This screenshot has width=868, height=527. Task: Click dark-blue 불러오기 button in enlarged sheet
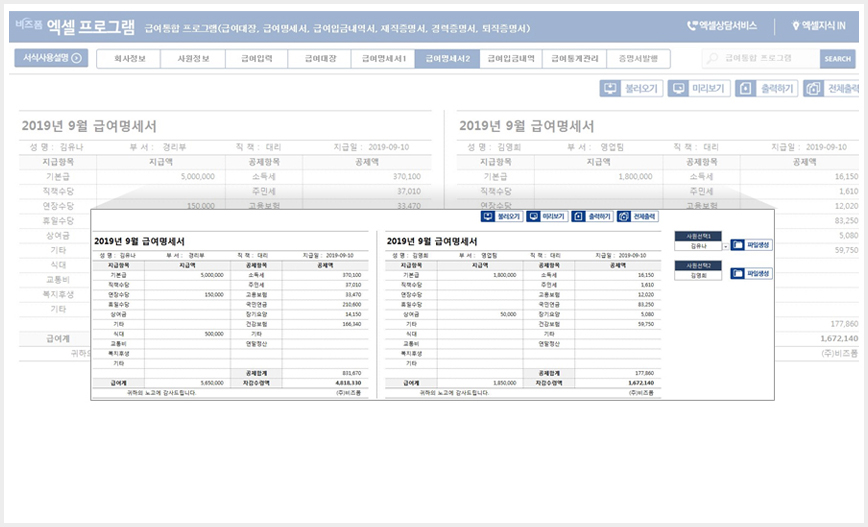point(502,216)
